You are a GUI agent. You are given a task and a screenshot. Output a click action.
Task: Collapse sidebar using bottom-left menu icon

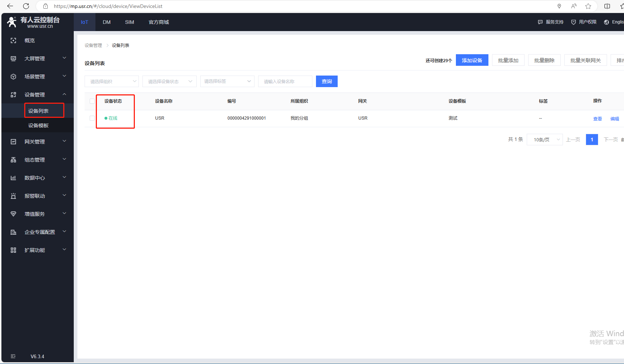[x=13, y=356]
